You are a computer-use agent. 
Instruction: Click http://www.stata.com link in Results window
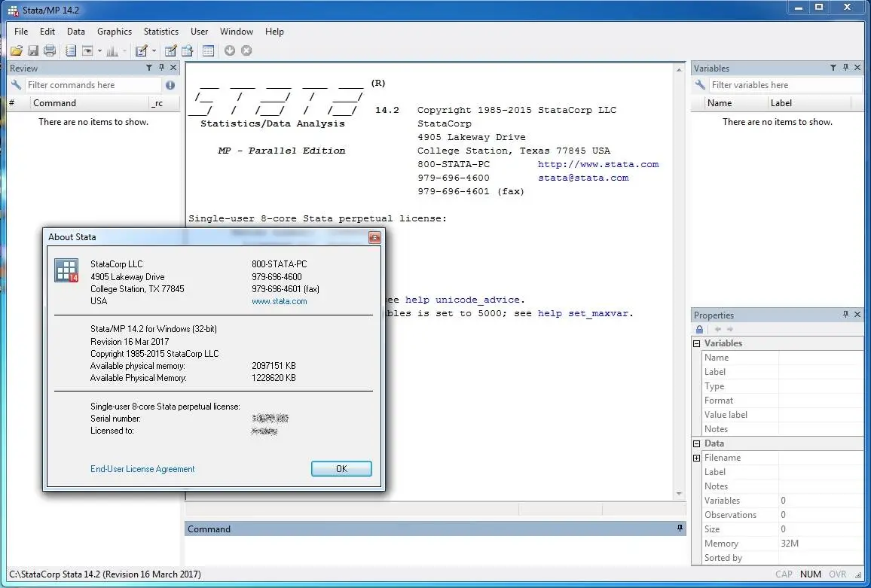[x=598, y=164]
